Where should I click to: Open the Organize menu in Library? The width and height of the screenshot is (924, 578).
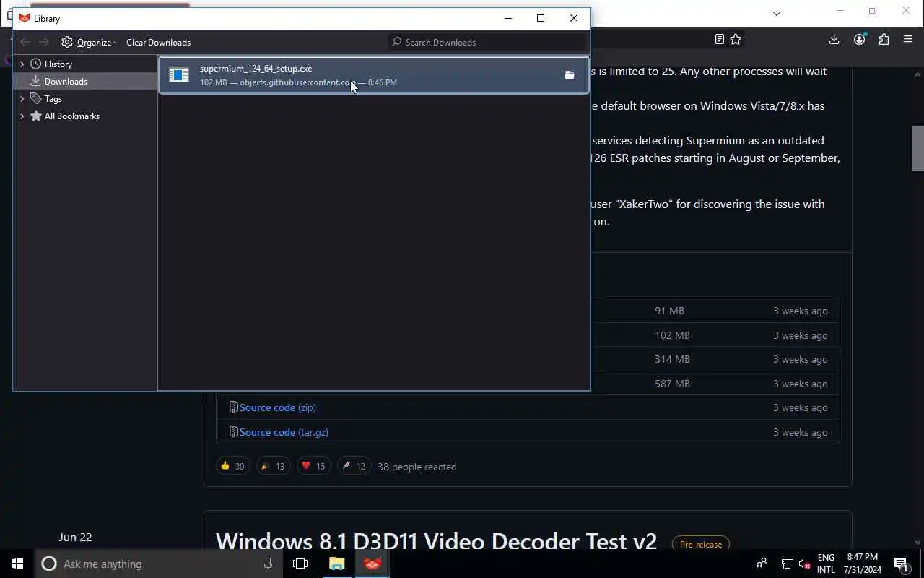click(x=89, y=42)
